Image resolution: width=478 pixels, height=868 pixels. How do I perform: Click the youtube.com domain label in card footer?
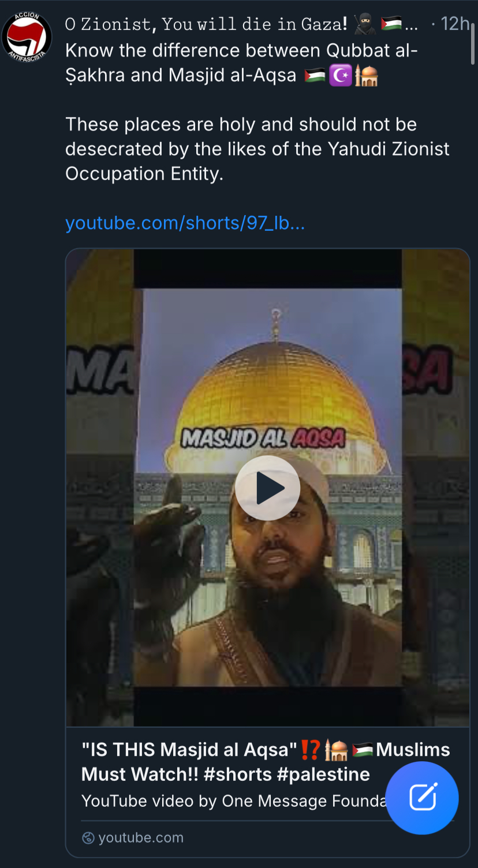[141, 838]
